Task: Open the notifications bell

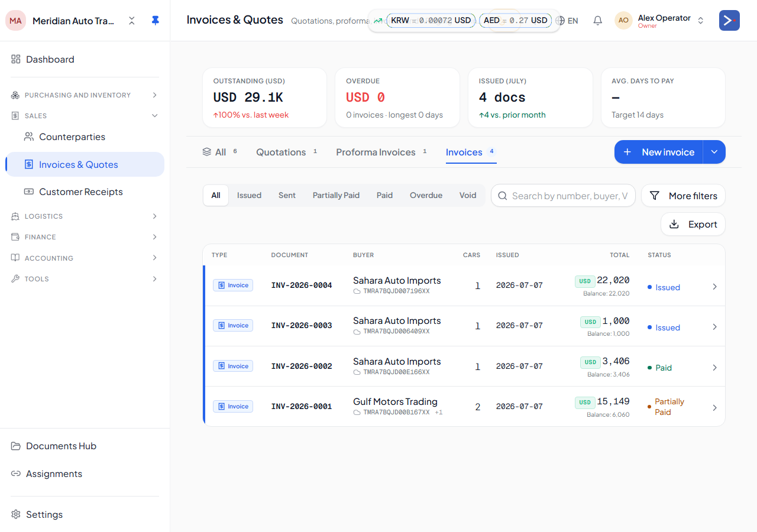Action: (x=598, y=21)
